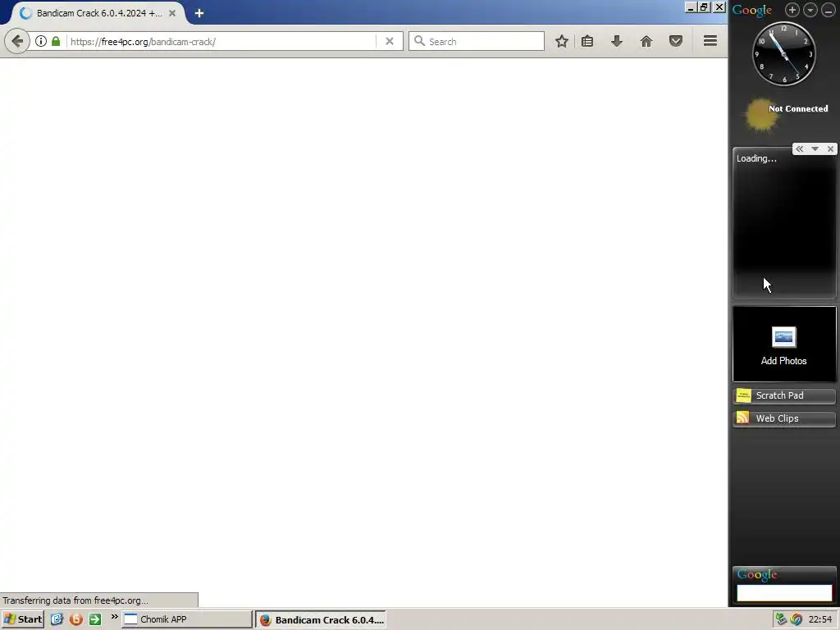
Task: Stop loading the page with the address bar X
Action: pos(390,41)
